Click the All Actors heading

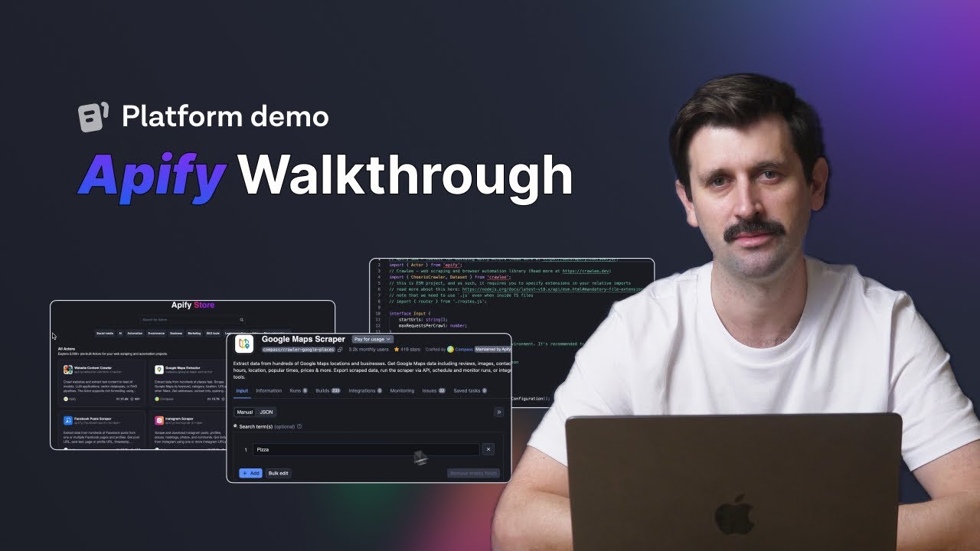click(x=67, y=349)
